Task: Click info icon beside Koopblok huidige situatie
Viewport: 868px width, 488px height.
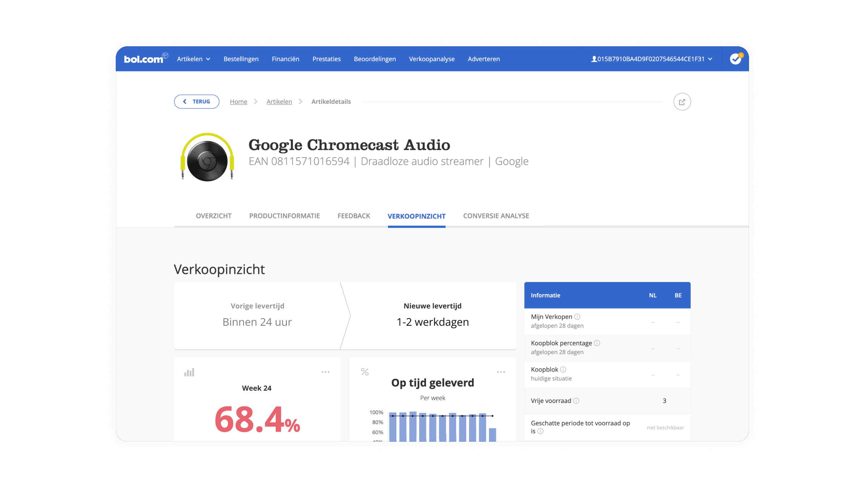Action: 563,369
